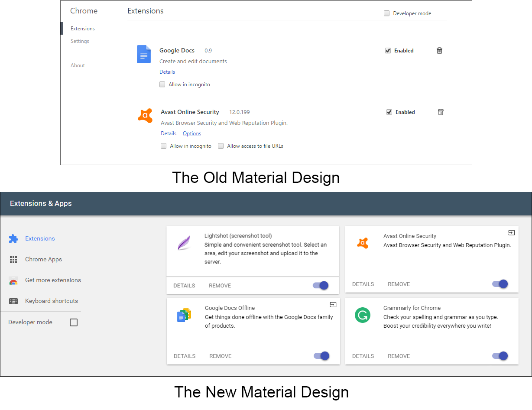
Task: Click the Chrome web store icon
Action: pos(13,280)
